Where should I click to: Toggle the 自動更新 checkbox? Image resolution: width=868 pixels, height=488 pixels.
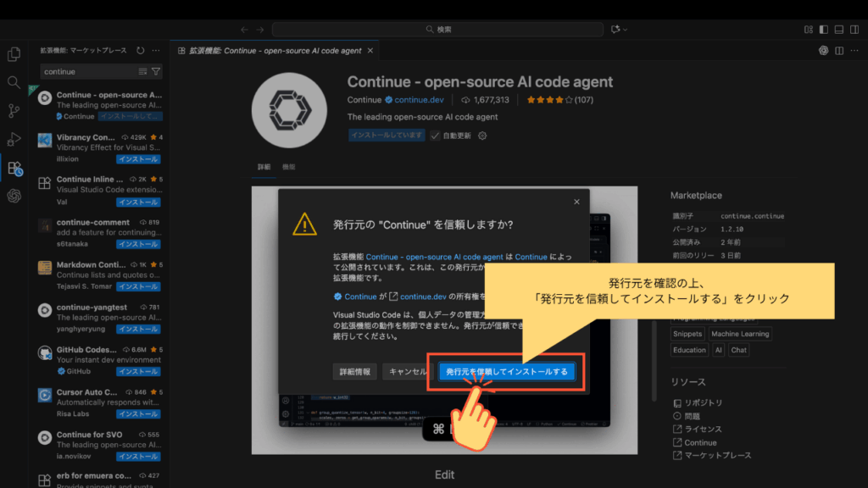coord(436,136)
